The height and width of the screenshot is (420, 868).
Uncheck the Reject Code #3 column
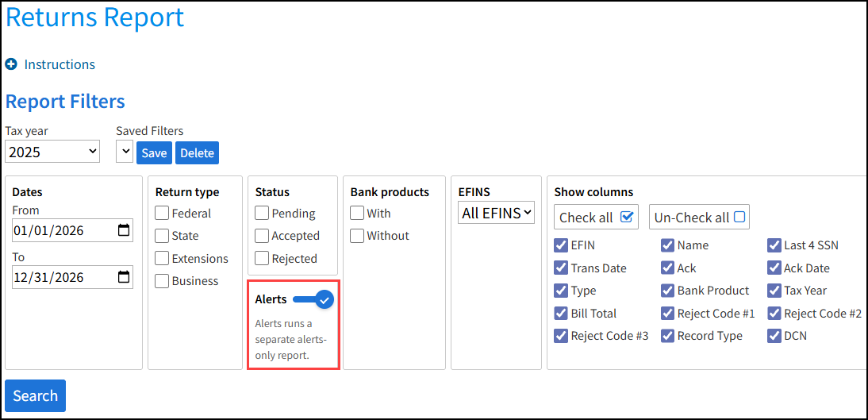(561, 336)
